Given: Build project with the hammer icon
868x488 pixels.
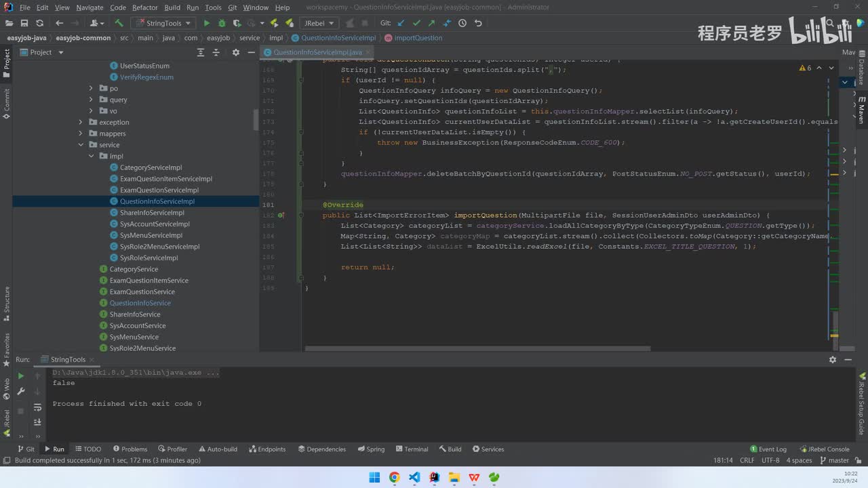Looking at the screenshot, I should click(x=119, y=23).
